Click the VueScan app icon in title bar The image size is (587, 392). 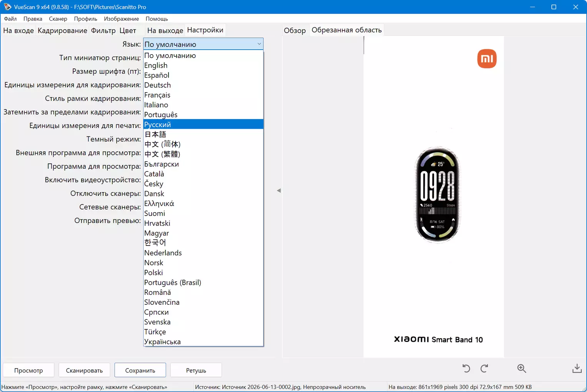(x=7, y=7)
